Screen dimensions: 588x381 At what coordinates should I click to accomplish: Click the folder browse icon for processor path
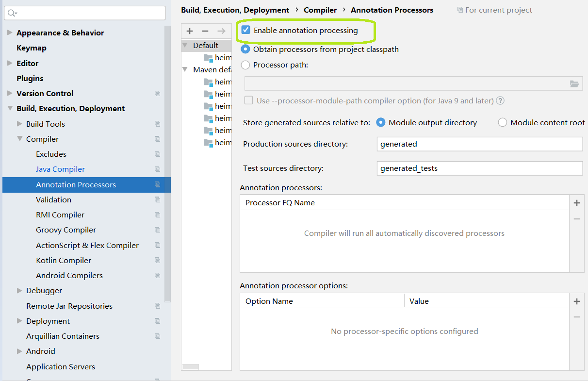click(574, 84)
